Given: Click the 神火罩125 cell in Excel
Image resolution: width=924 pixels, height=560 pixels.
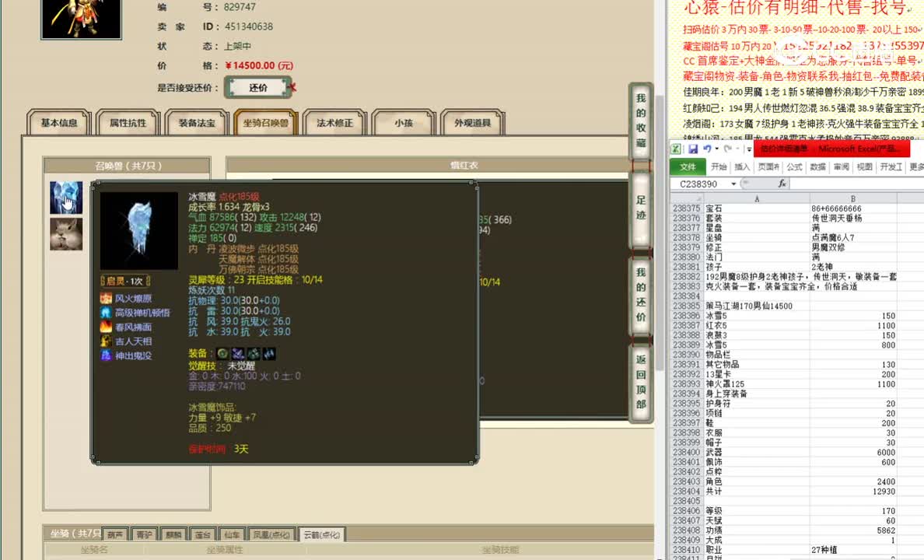Looking at the screenshot, I should pyautogui.click(x=757, y=383).
